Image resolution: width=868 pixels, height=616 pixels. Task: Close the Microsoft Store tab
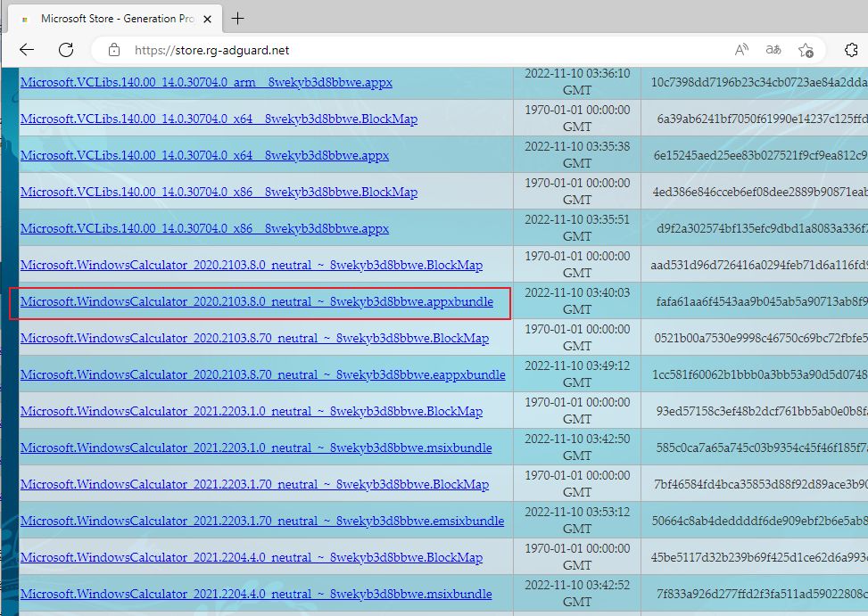point(207,19)
